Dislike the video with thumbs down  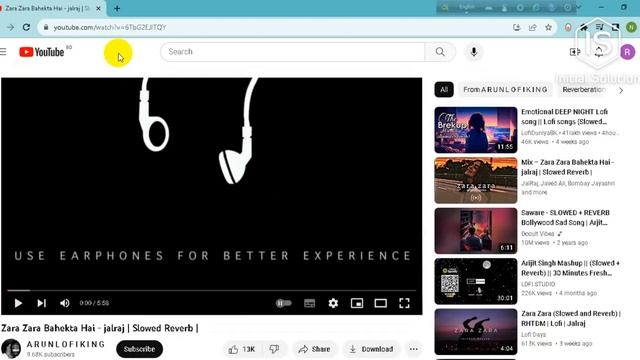[x=274, y=349]
